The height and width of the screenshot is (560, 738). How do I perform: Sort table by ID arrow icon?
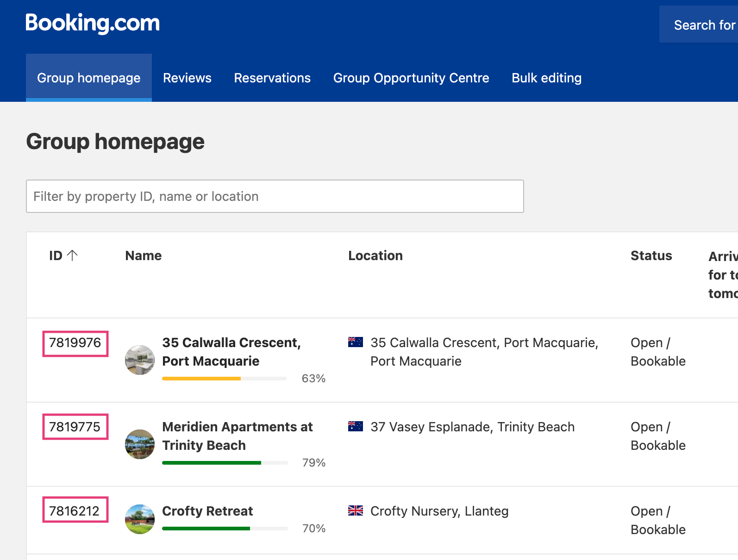[72, 255]
